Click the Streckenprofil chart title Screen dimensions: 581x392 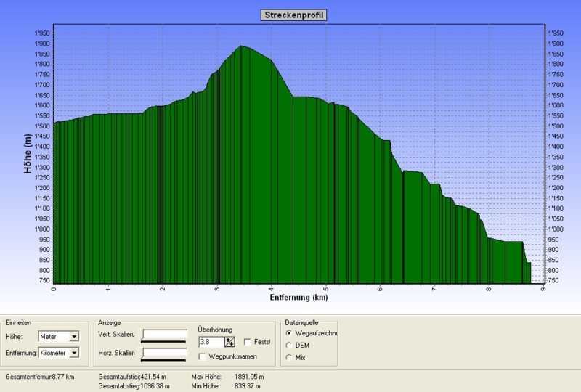pos(293,15)
